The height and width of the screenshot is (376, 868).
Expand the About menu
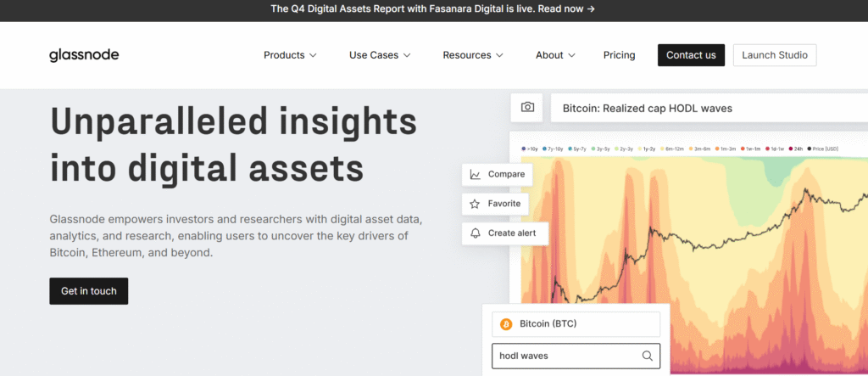(x=555, y=55)
